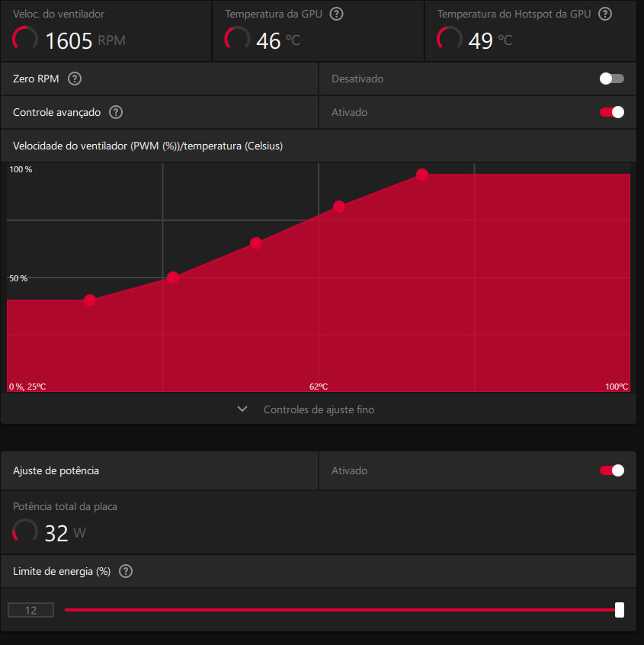Show help for Limite de energia (%)
Image resolution: width=644 pixels, height=645 pixels.
[126, 571]
